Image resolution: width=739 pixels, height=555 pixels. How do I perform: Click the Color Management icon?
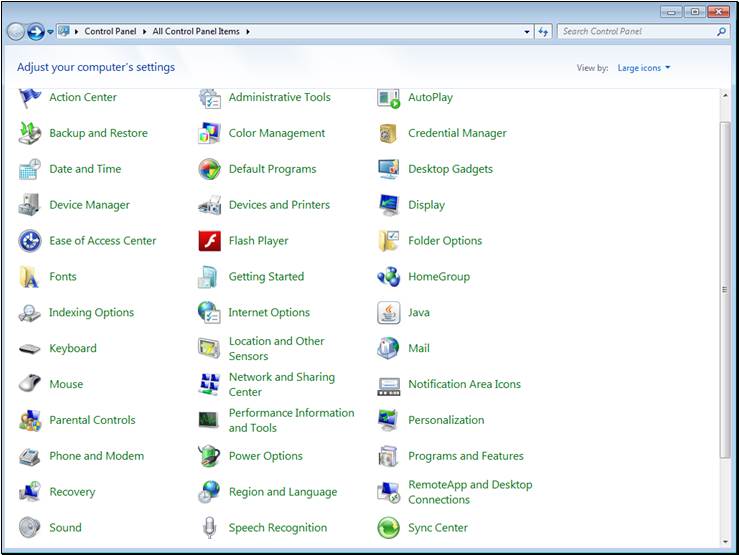[x=209, y=133]
